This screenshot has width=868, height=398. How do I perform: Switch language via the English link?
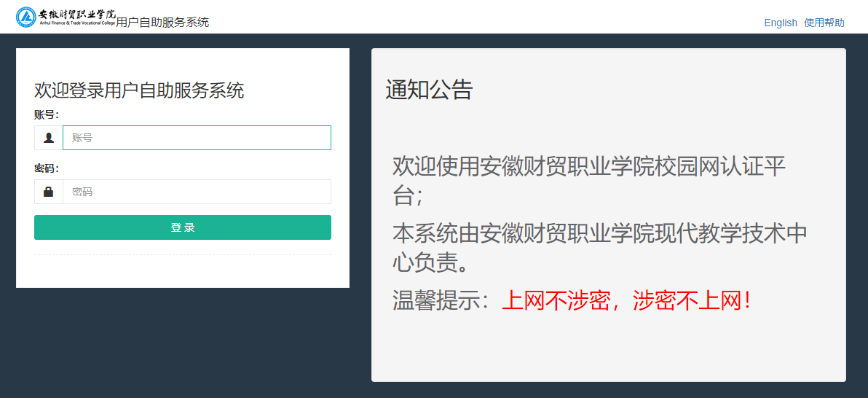pyautogui.click(x=781, y=23)
